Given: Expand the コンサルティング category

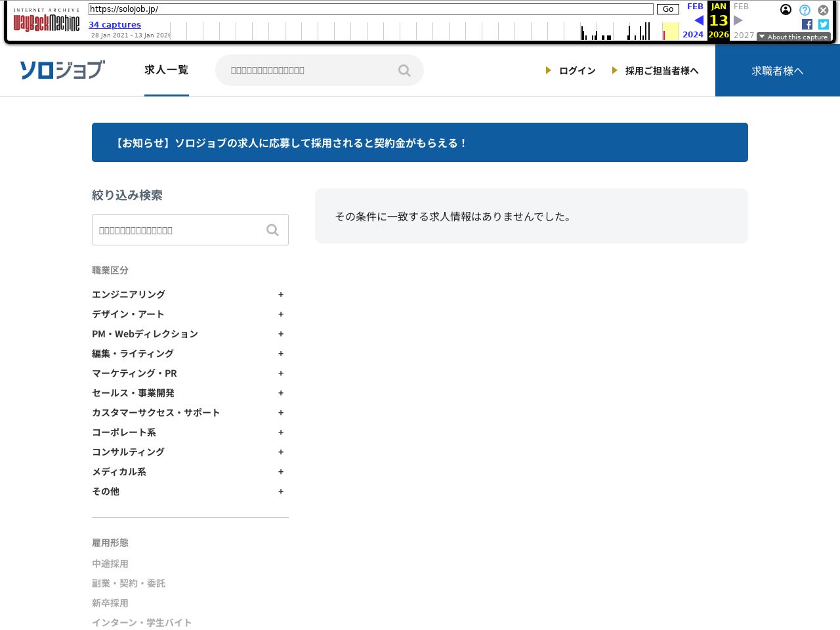Looking at the screenshot, I should click(x=280, y=452).
